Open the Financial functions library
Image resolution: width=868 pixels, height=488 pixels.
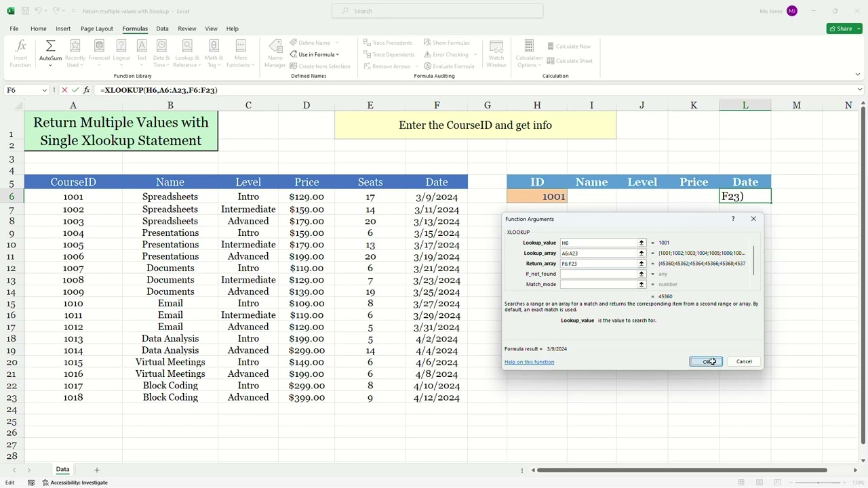[99, 54]
